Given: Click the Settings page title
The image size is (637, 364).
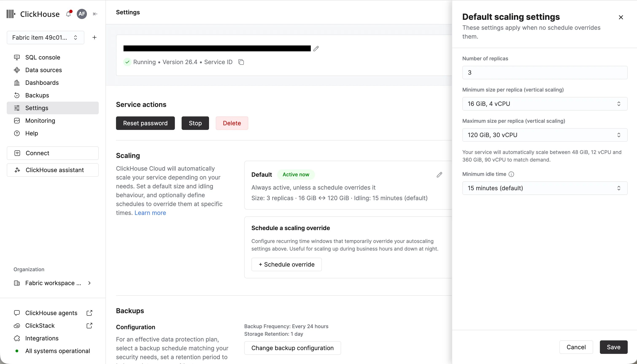Looking at the screenshot, I should [128, 12].
